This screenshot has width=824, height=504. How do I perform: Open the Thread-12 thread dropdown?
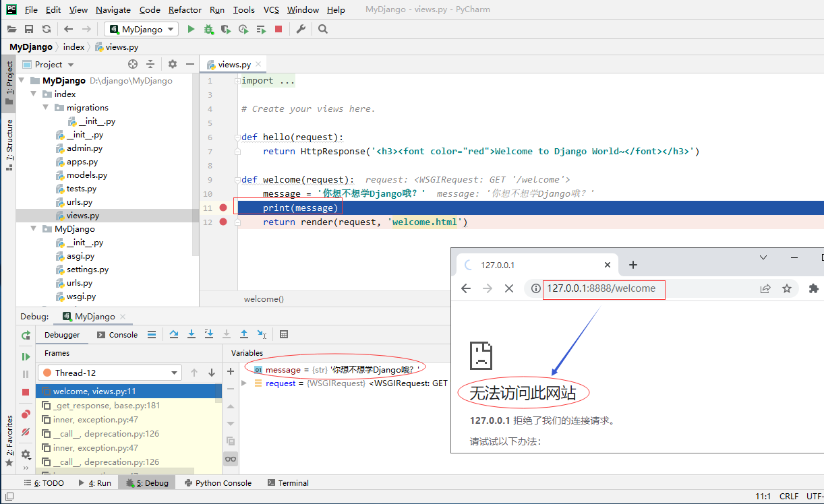pyautogui.click(x=111, y=373)
